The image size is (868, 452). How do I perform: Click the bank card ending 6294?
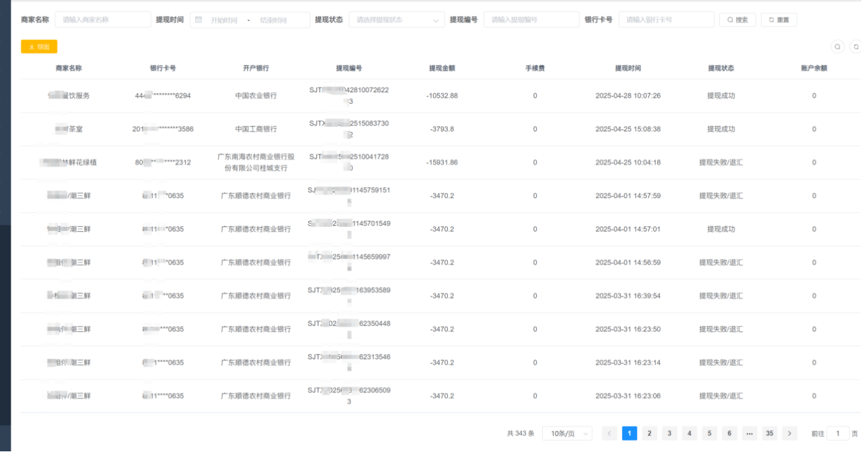(163, 96)
